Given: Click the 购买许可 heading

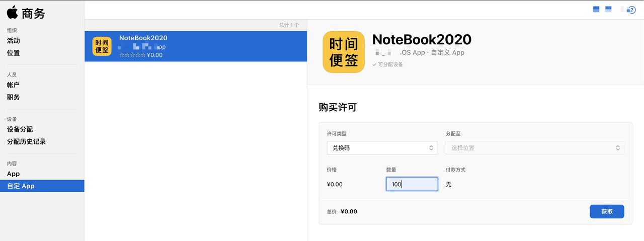Looking at the screenshot, I should (x=338, y=107).
